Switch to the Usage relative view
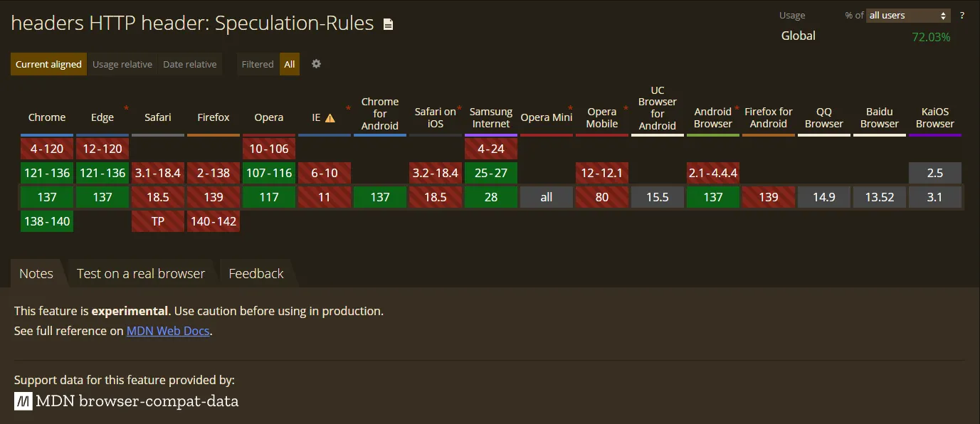Image resolution: width=980 pixels, height=424 pixels. point(122,64)
